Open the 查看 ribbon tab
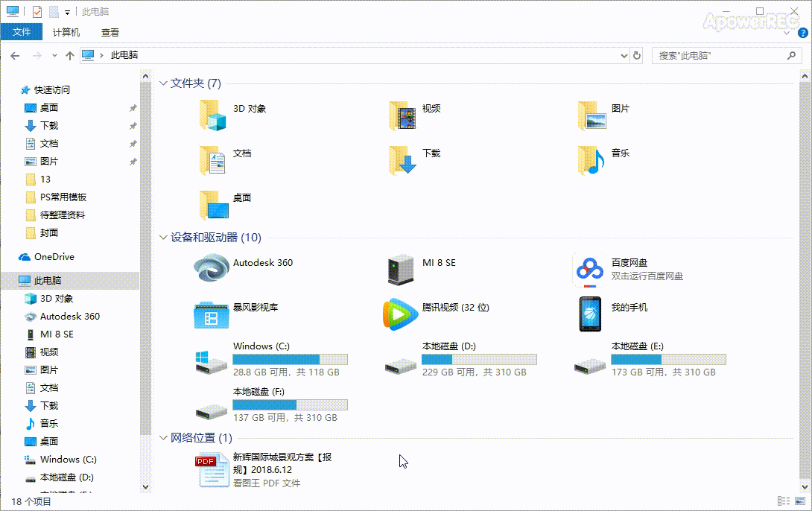812x511 pixels. click(x=110, y=32)
